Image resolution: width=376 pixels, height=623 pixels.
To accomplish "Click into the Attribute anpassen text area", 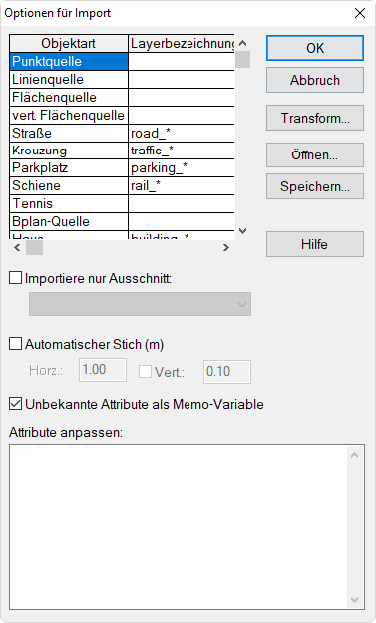I will 178,527.
